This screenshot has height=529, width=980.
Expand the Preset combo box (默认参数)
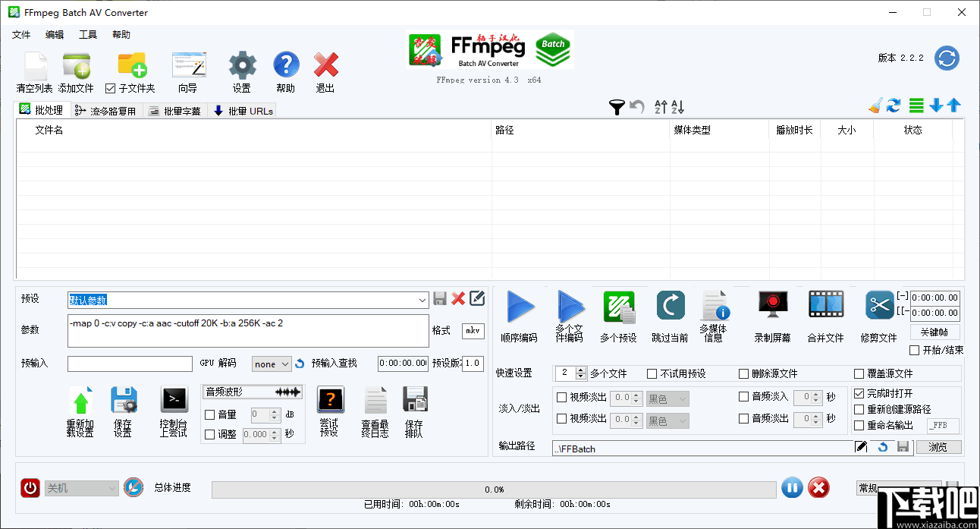[x=422, y=300]
